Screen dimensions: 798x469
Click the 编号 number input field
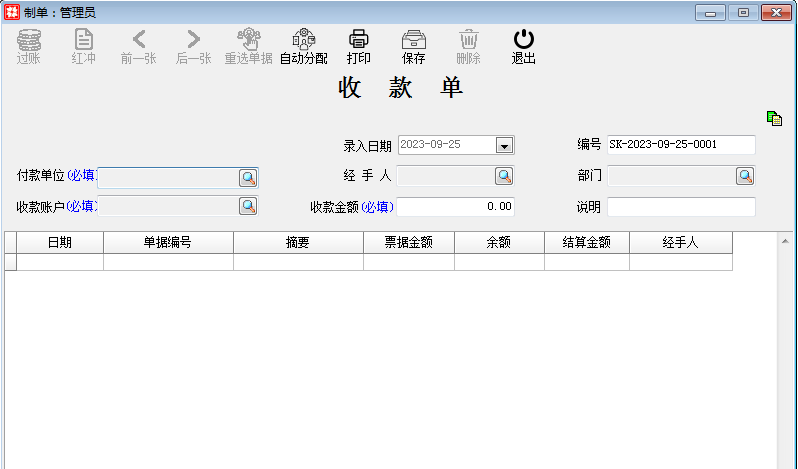pos(681,145)
